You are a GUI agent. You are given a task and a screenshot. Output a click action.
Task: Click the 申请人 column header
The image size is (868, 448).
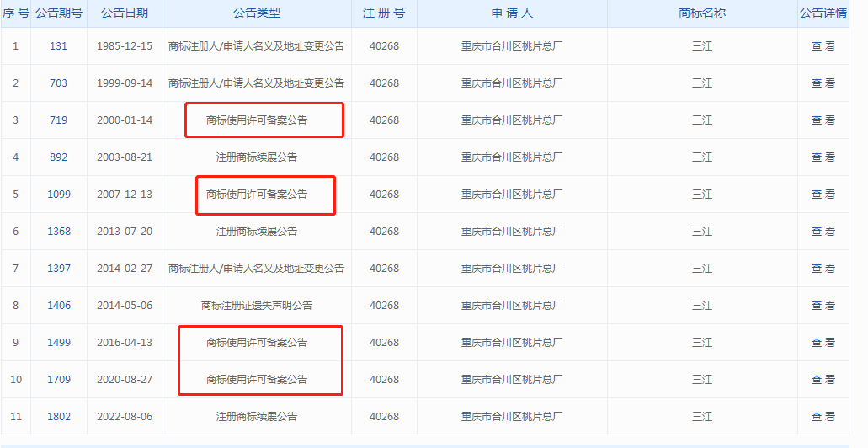click(x=512, y=13)
